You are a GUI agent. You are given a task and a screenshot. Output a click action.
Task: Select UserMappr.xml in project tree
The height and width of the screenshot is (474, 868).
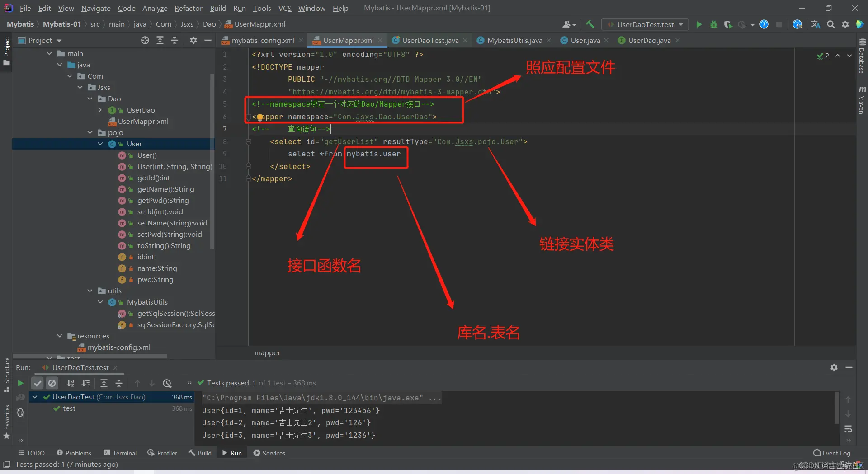pos(143,121)
